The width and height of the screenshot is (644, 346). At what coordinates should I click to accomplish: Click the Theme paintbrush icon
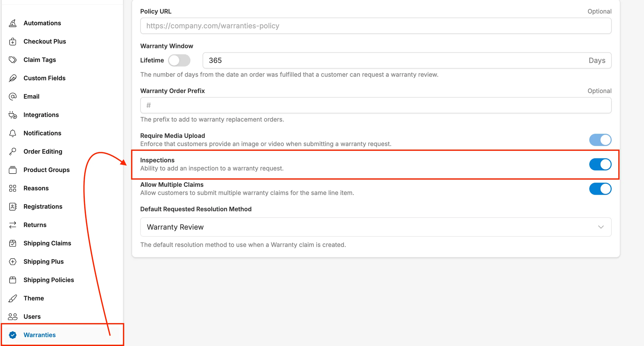tap(13, 298)
